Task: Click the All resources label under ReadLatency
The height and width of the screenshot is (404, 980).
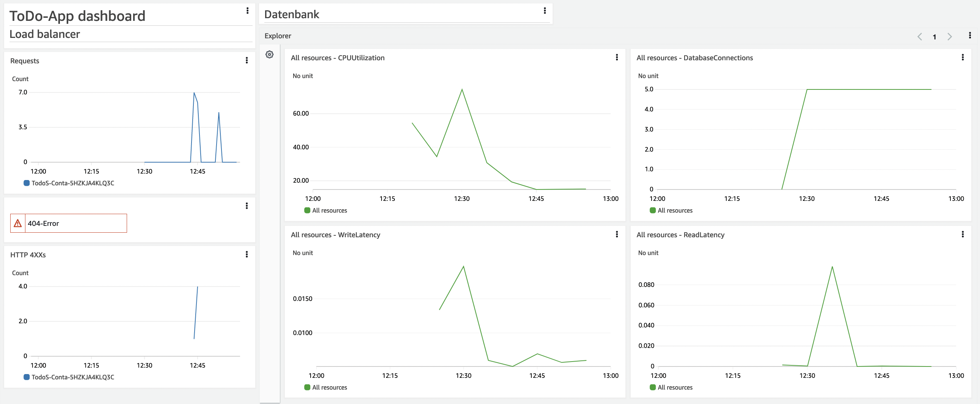Action: (x=675, y=388)
